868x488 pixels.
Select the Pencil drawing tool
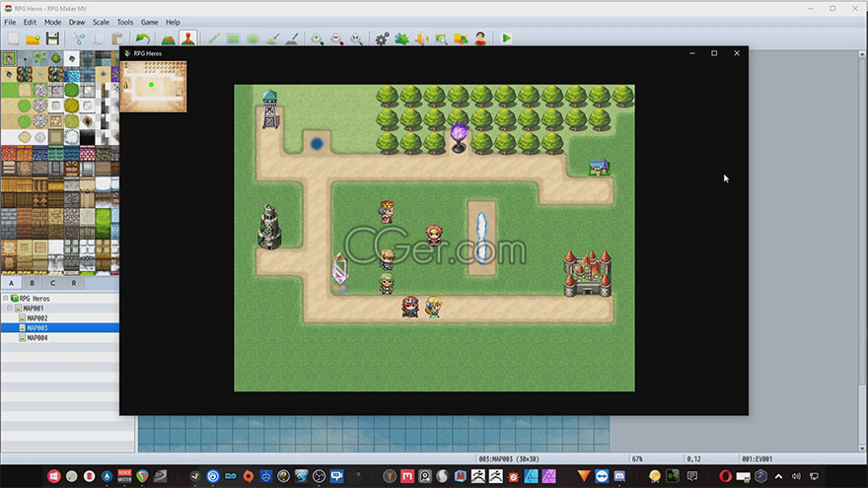click(x=214, y=38)
